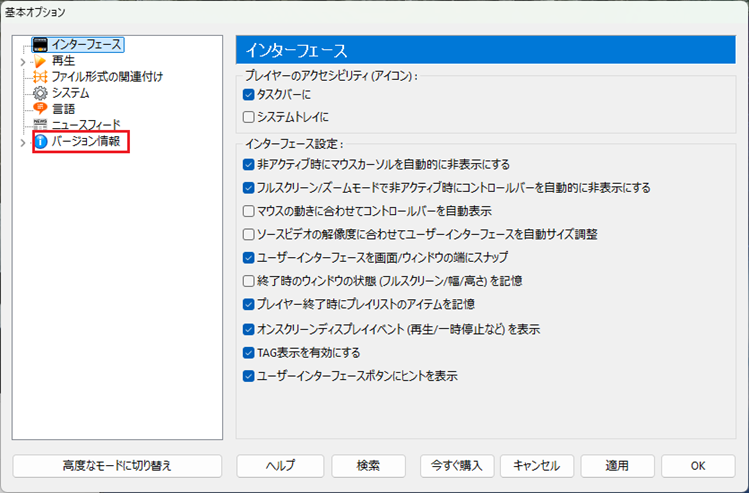The height and width of the screenshot is (493, 749).
Task: Click the ファイル形式の関連付け icon
Action: (x=40, y=76)
